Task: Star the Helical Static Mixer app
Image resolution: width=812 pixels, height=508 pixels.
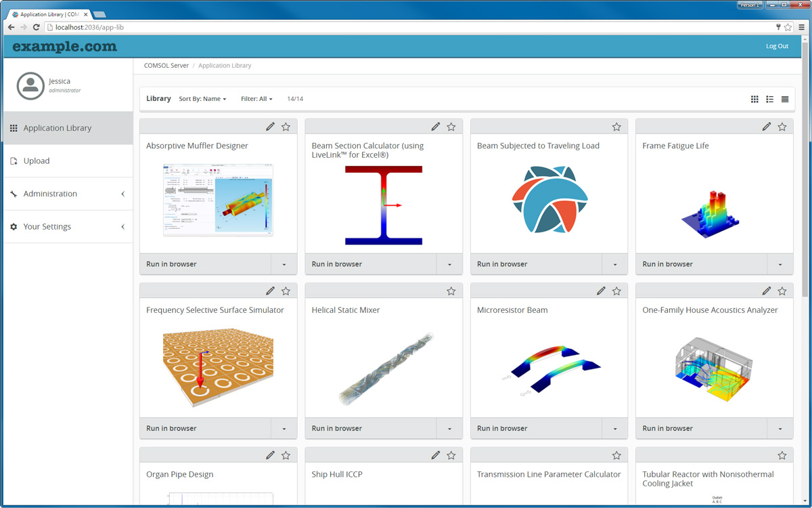Action: click(451, 291)
